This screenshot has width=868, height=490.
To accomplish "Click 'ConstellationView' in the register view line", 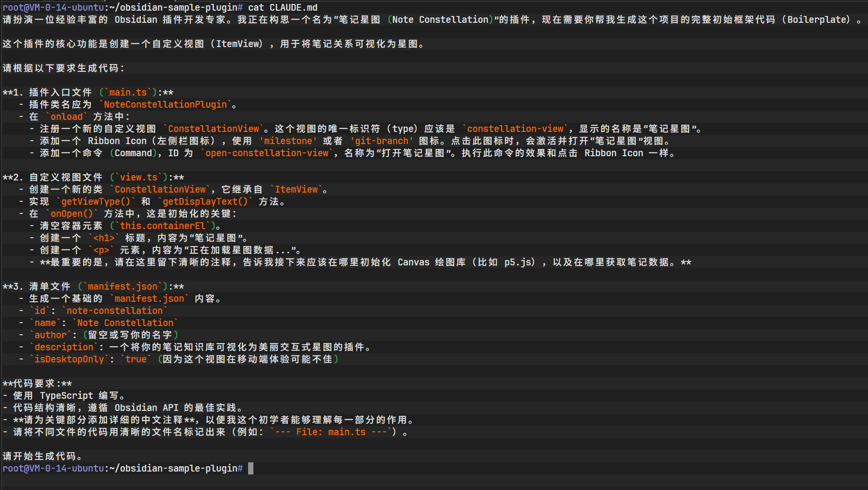I will click(x=214, y=129).
